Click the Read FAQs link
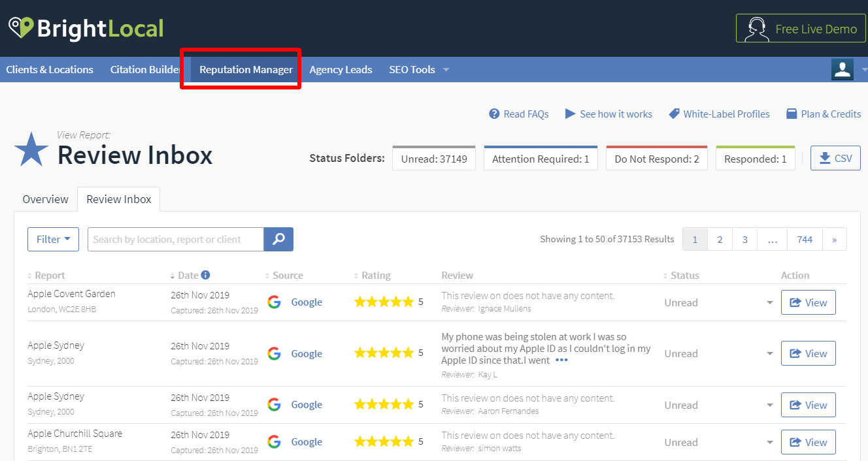This screenshot has width=868, height=461. click(519, 114)
